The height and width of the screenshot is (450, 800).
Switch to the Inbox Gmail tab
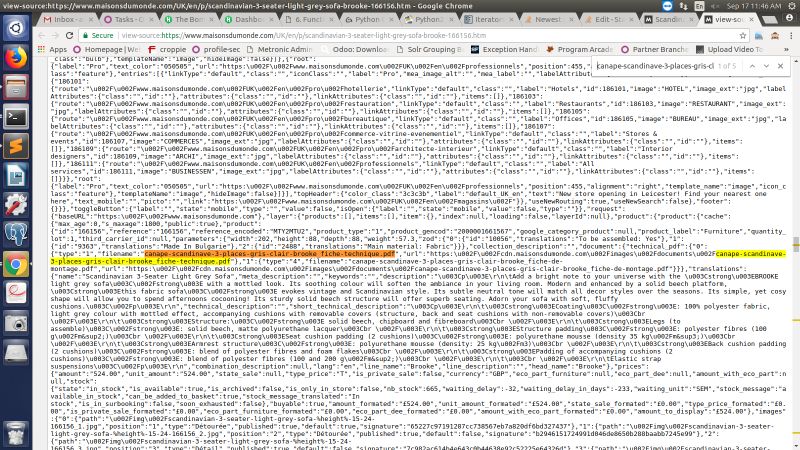(66, 19)
